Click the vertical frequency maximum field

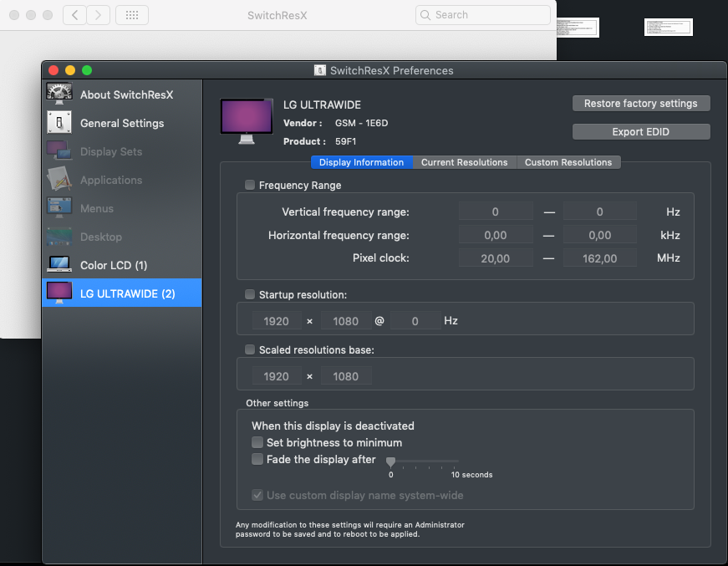tap(599, 212)
